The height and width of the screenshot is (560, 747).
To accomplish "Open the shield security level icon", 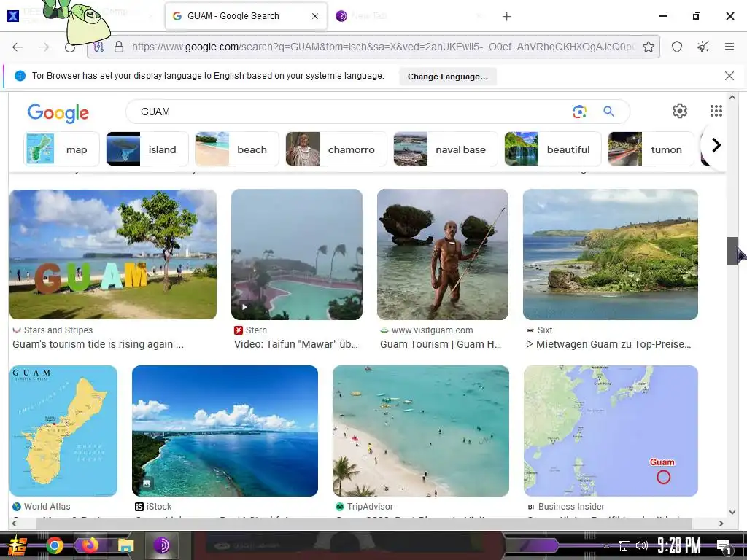I will pos(677,47).
